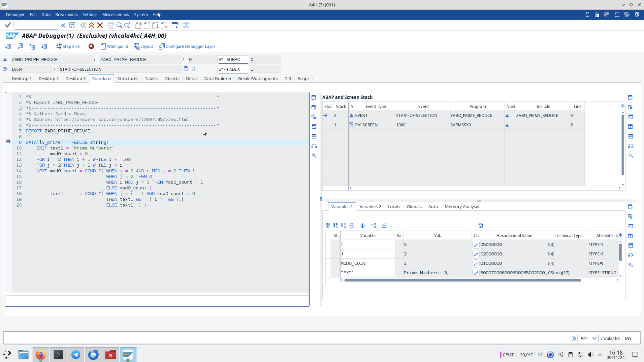Click the Continue icon
Screen dimensions: 644x362
[44, 46]
